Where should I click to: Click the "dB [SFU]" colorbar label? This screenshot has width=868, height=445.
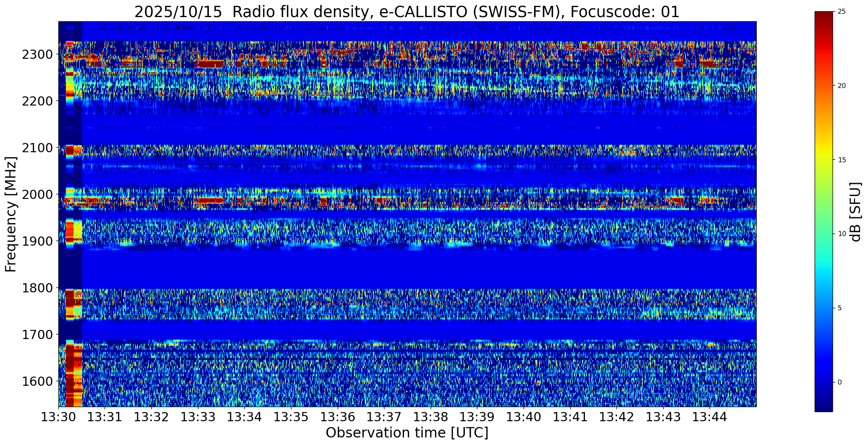pos(855,212)
